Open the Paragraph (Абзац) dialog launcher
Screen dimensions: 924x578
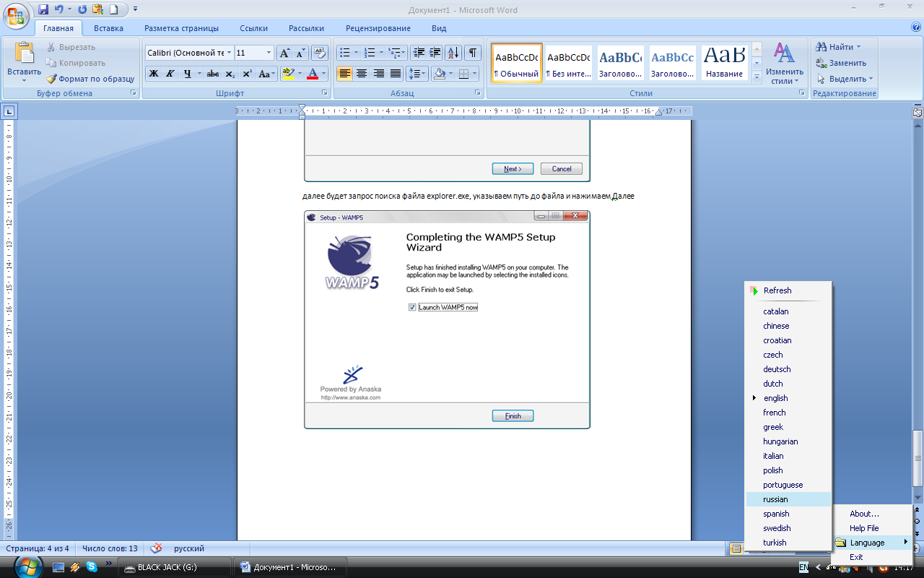pyautogui.click(x=478, y=93)
